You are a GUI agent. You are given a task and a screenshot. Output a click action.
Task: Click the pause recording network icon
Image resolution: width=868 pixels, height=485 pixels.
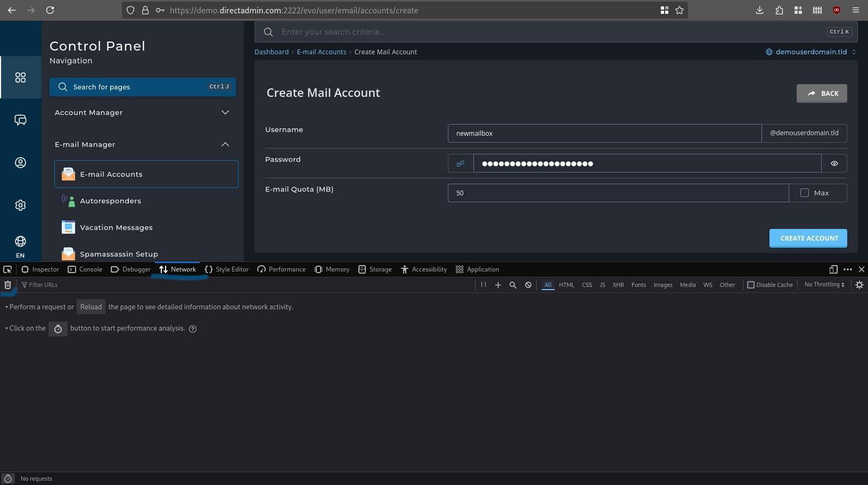point(484,285)
